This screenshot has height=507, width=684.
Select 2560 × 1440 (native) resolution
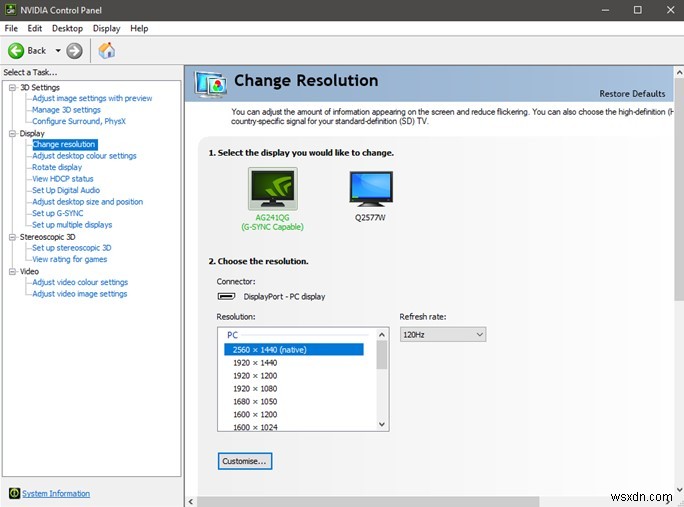coord(294,349)
